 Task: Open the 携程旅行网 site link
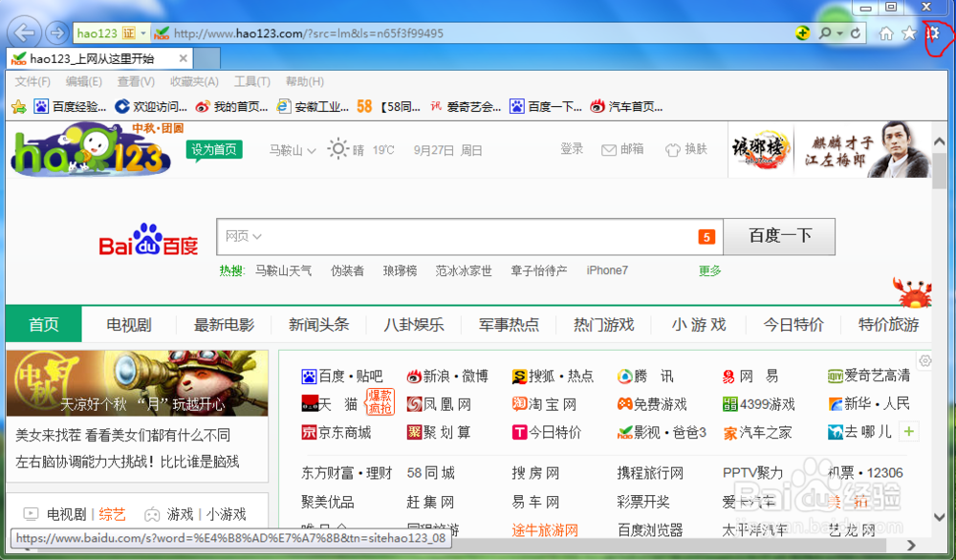click(650, 473)
